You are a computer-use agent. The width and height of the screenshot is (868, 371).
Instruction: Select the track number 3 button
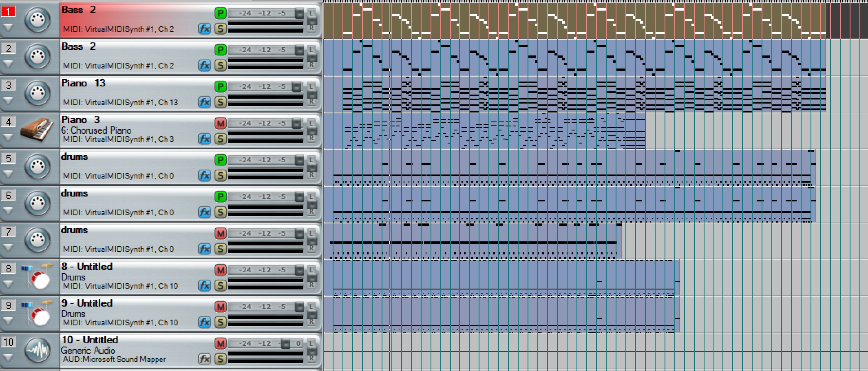(x=9, y=85)
